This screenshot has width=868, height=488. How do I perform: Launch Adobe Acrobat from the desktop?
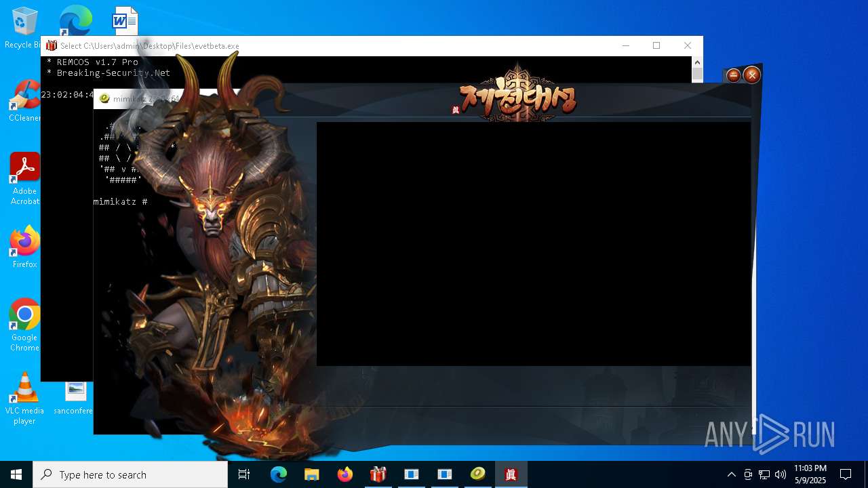[x=24, y=179]
